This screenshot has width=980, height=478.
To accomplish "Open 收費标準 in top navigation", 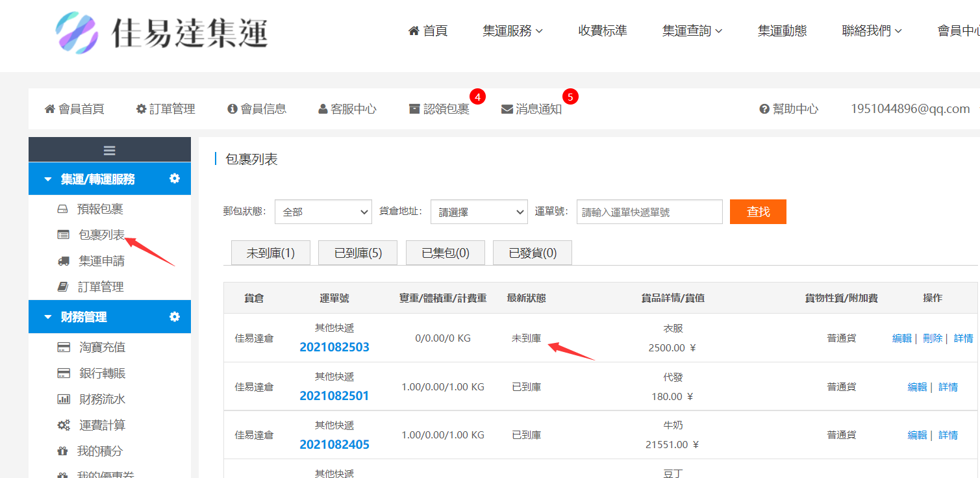I will pyautogui.click(x=603, y=31).
